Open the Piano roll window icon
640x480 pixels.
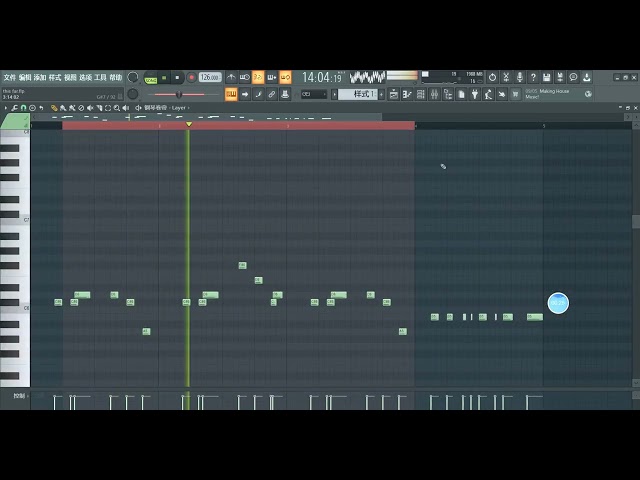tap(407, 94)
